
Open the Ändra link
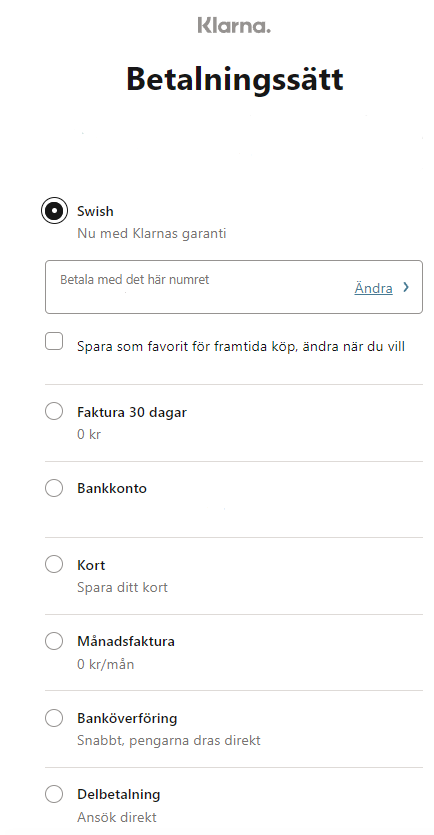coord(373,288)
